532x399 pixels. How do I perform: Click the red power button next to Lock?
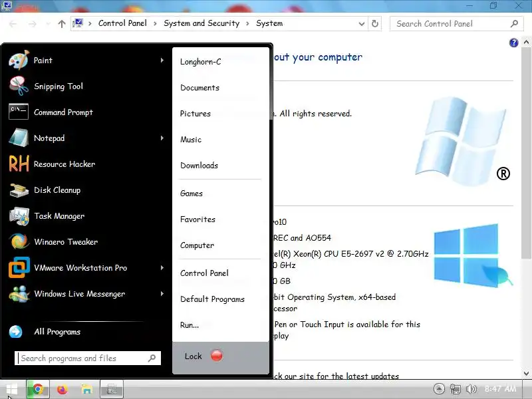point(217,356)
